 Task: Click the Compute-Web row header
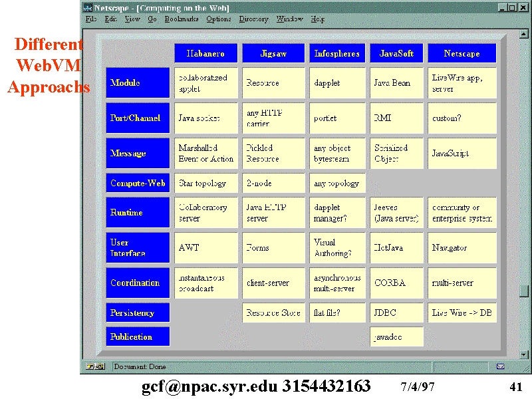(x=138, y=184)
